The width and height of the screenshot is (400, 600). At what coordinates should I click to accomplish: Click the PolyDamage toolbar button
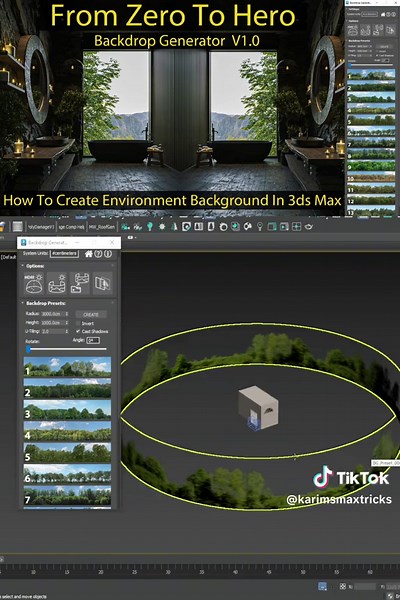coord(40,227)
